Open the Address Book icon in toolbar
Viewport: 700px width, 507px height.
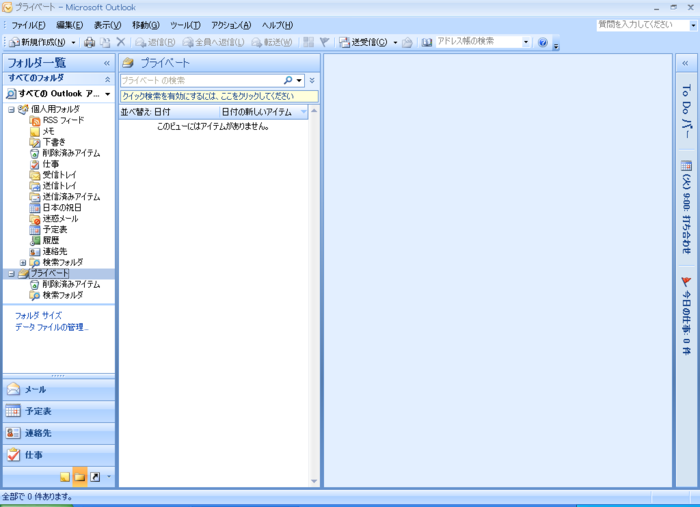pos(426,42)
